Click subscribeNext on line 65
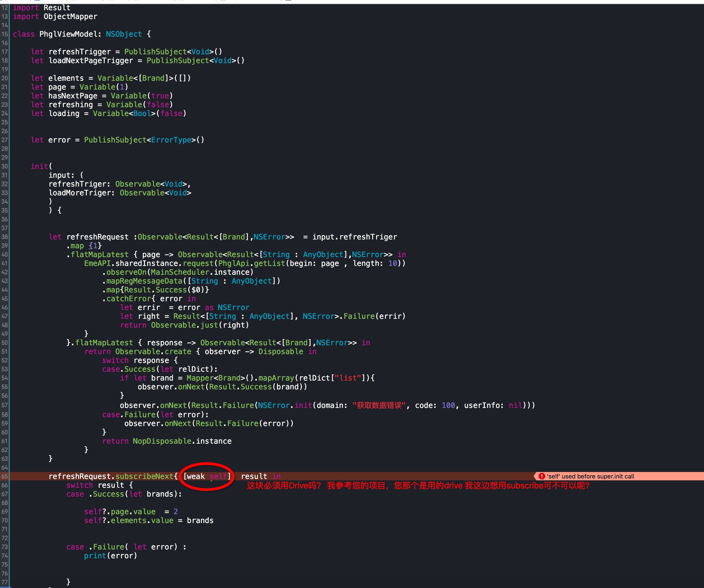Screen dimensions: 704x588 pos(144,476)
